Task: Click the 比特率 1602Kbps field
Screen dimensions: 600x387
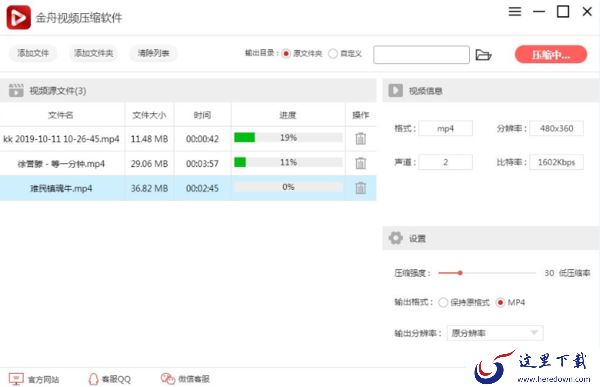Action: [x=556, y=162]
